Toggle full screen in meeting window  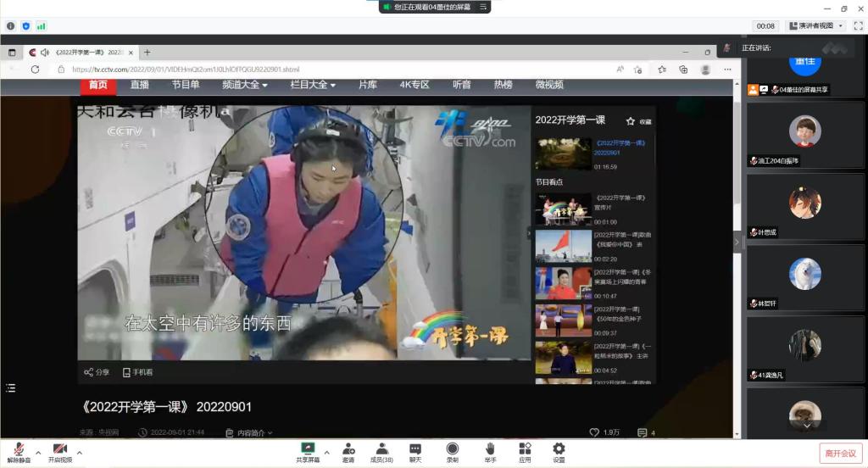click(x=858, y=26)
